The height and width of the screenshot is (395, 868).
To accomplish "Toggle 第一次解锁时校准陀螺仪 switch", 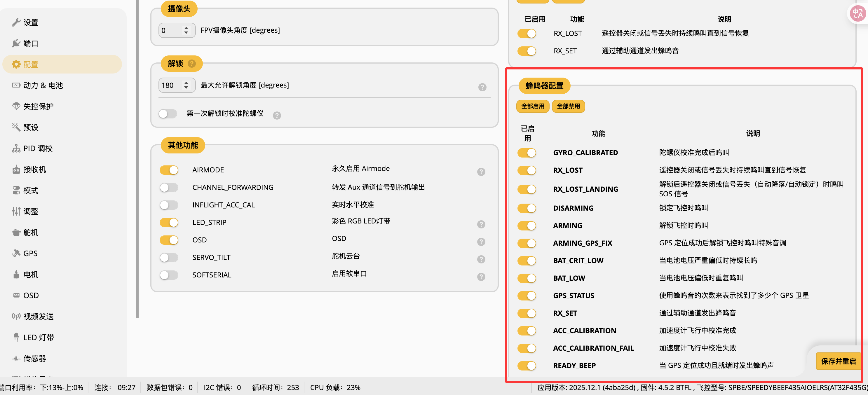I will coord(168,114).
